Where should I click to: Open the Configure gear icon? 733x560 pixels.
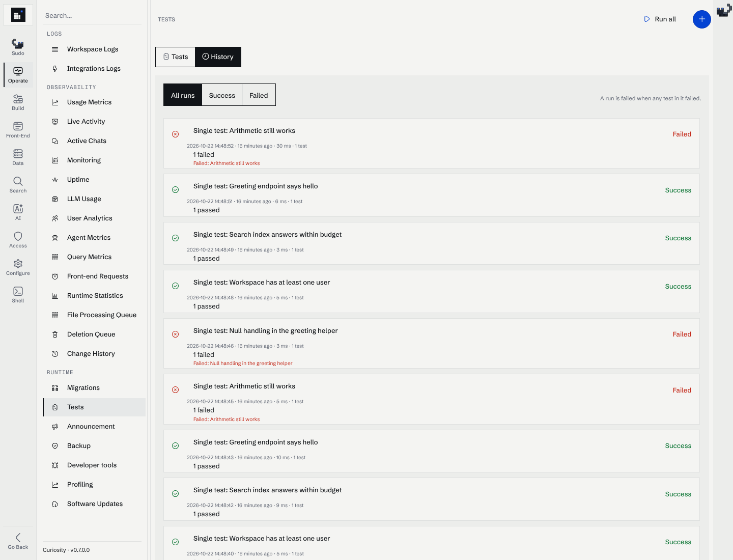click(18, 267)
